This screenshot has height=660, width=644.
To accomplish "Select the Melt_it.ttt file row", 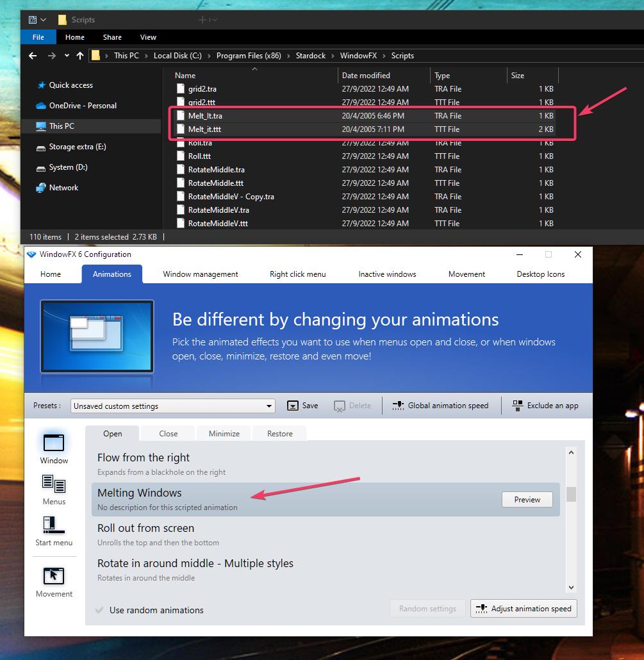I will click(365, 129).
